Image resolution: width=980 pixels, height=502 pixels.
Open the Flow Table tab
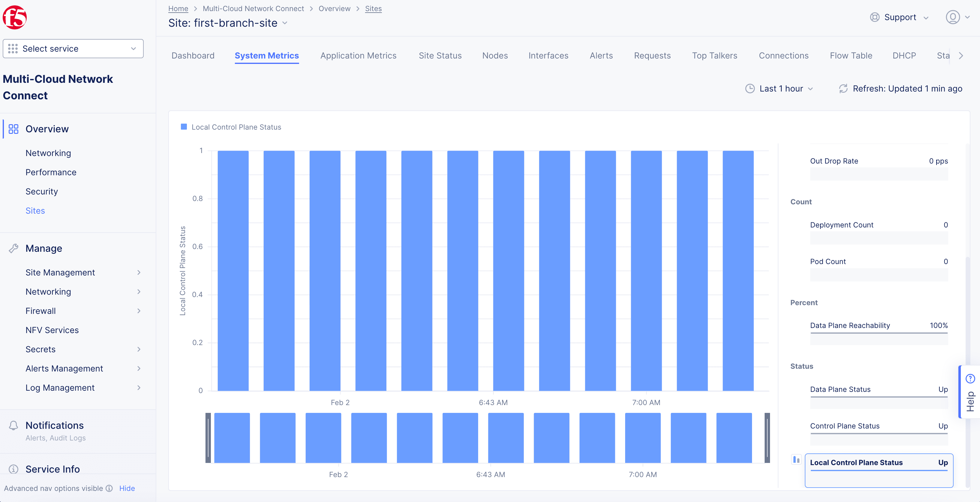851,56
